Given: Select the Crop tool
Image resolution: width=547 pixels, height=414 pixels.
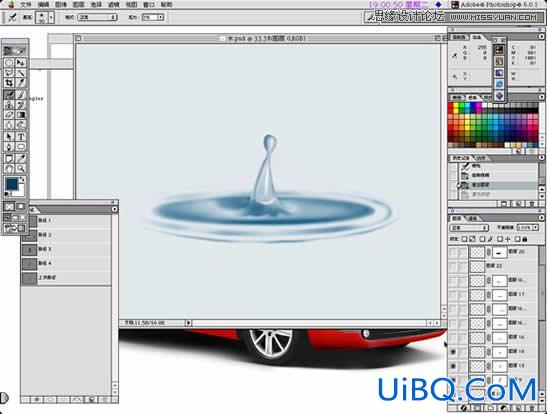Looking at the screenshot, I should click(x=9, y=82).
